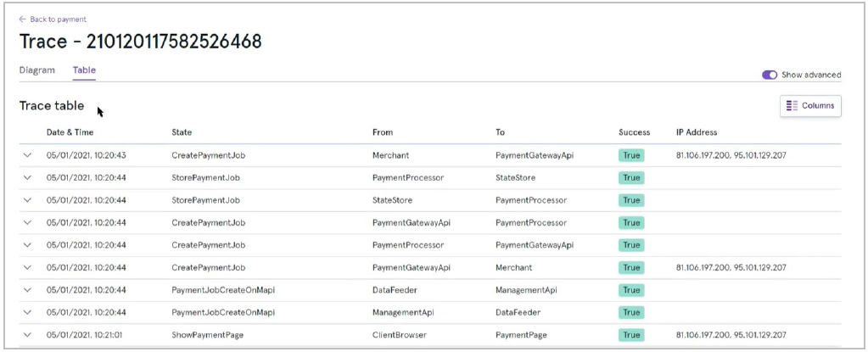Screen dimensions: 868x352
Task: Click PaymentJobCreateOnMapi in the ManagementApi-origin row
Action: pos(223,312)
